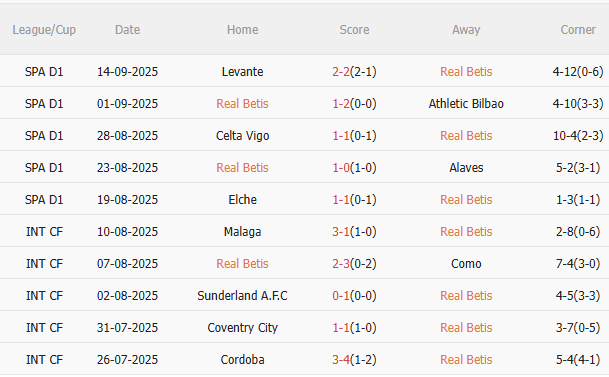Image resolution: width=609 pixels, height=377 pixels.
Task: Open Celta Vigo team page
Action: tap(242, 136)
